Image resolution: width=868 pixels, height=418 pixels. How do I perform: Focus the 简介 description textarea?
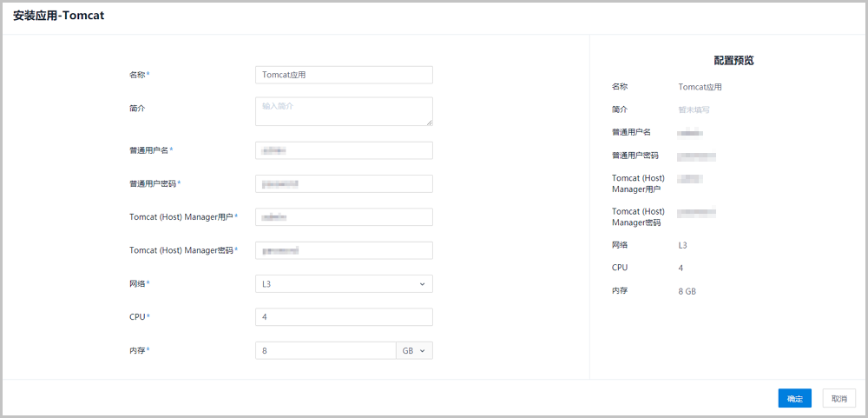pyautogui.click(x=344, y=110)
